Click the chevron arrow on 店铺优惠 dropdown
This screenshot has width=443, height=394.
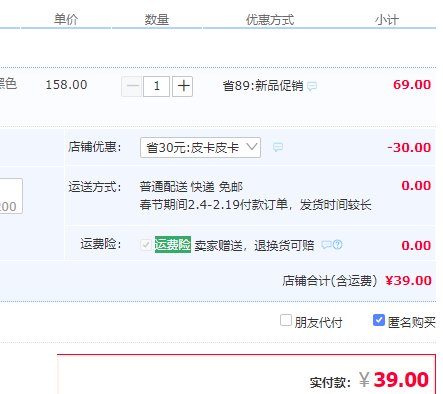252,147
